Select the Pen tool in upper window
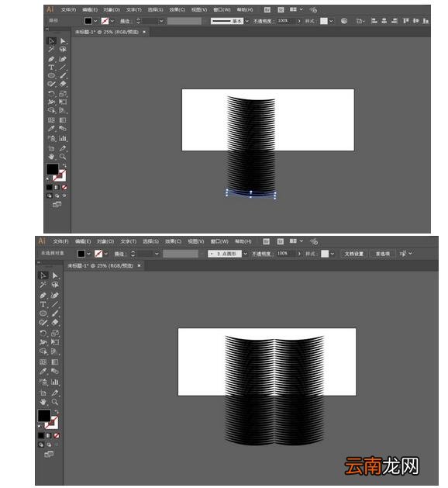Screen dimensions: 448x488 click(x=51, y=59)
